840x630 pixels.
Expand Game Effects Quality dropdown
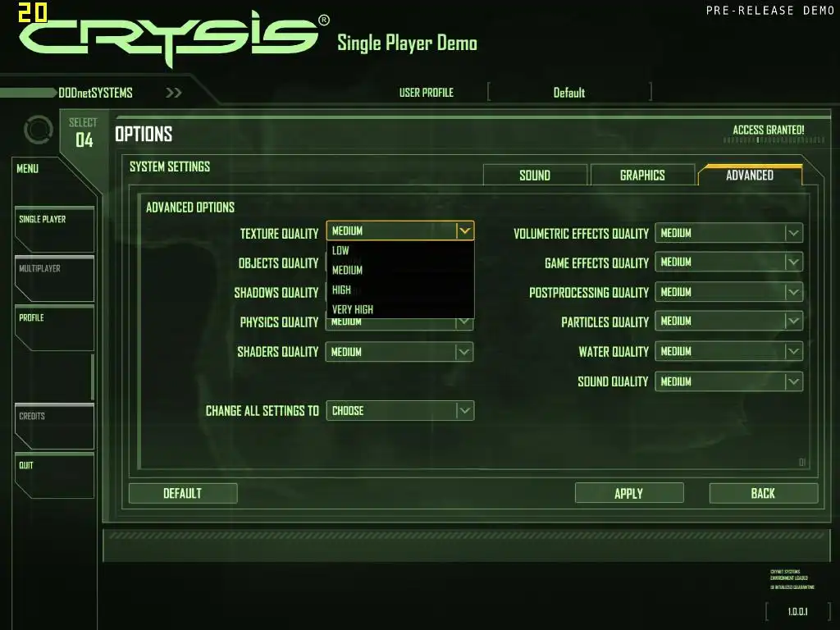click(x=728, y=262)
